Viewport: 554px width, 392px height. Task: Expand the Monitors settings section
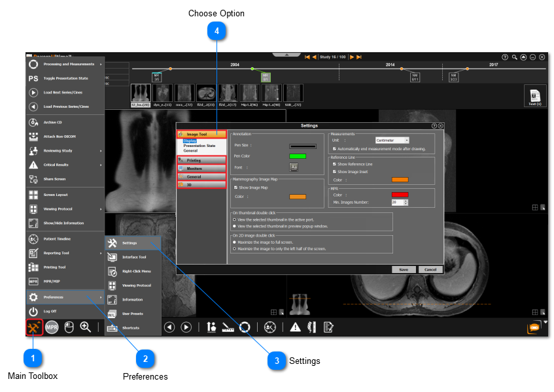[201, 168]
